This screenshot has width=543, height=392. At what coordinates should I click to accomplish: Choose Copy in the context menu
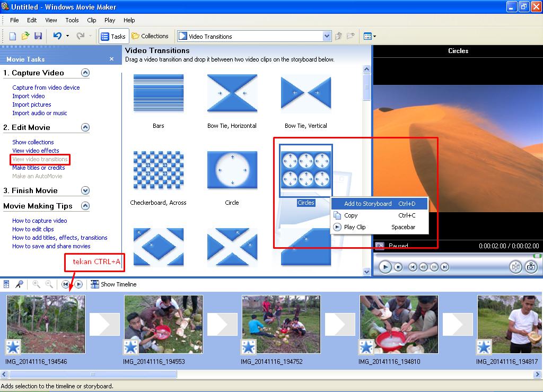[x=380, y=215]
